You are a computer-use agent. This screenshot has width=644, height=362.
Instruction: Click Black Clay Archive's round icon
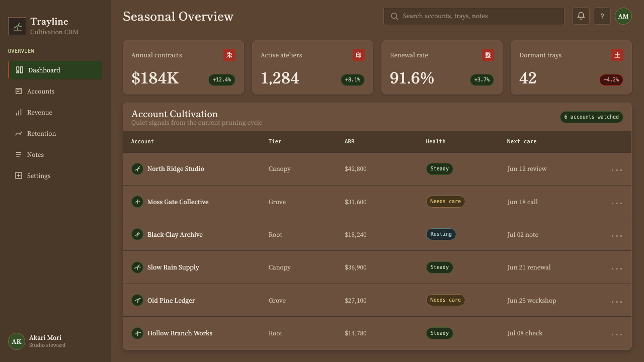pyautogui.click(x=137, y=234)
